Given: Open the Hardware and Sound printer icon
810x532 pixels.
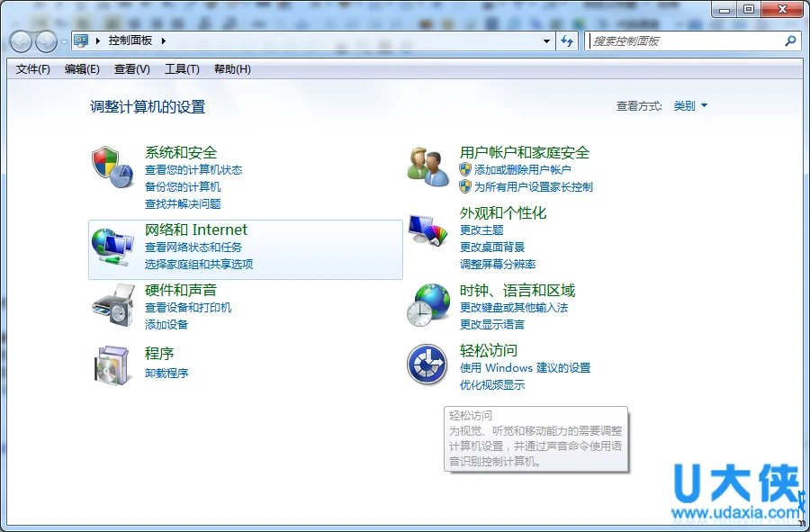Looking at the screenshot, I should 113,305.
